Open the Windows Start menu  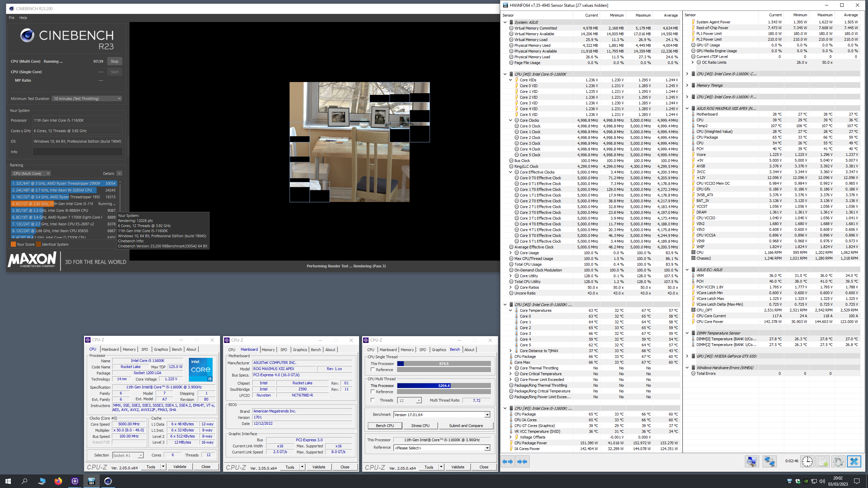point(8,481)
